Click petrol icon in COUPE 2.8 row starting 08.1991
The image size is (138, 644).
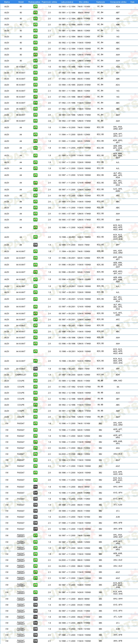[35, 411]
